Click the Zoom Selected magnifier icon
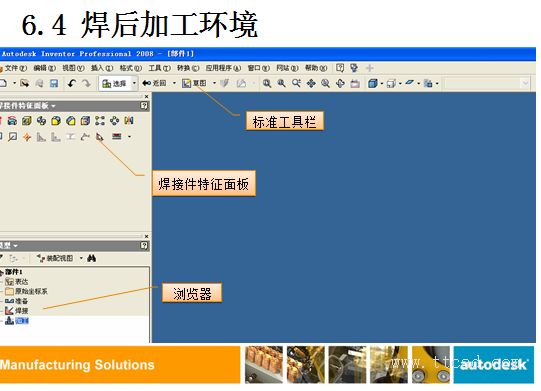Image resolution: width=541 pixels, height=391 pixels. (325, 83)
